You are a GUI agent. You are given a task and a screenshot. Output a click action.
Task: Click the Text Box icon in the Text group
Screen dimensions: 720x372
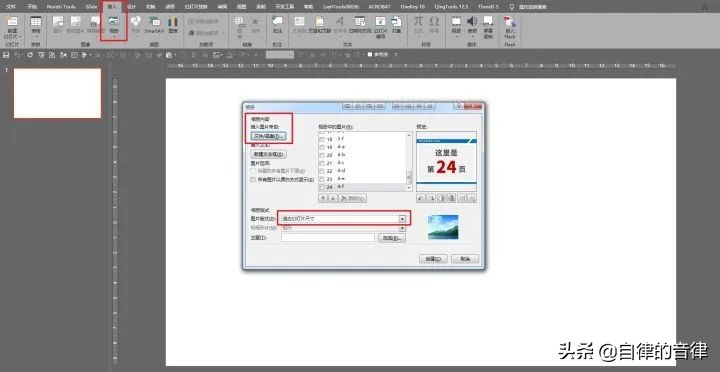tap(299, 22)
